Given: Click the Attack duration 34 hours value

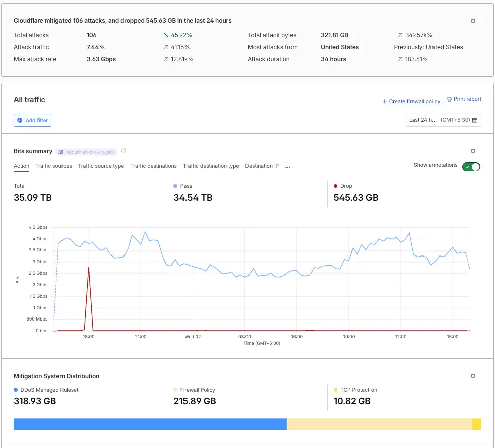Looking at the screenshot, I should click(333, 59).
